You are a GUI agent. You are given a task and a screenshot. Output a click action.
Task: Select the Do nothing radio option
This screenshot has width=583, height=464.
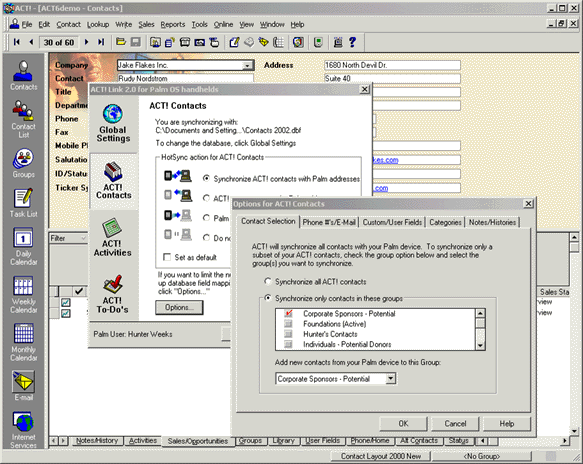[206, 238]
